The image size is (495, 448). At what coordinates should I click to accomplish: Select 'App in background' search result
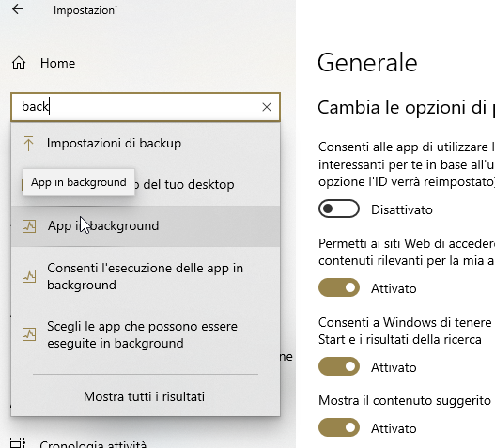[x=146, y=226]
